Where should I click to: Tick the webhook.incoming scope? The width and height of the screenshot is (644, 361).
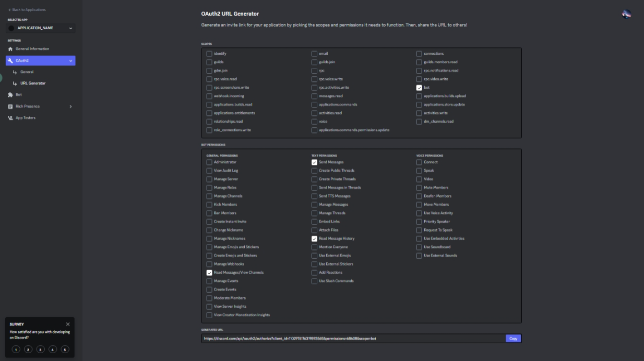[x=209, y=96]
